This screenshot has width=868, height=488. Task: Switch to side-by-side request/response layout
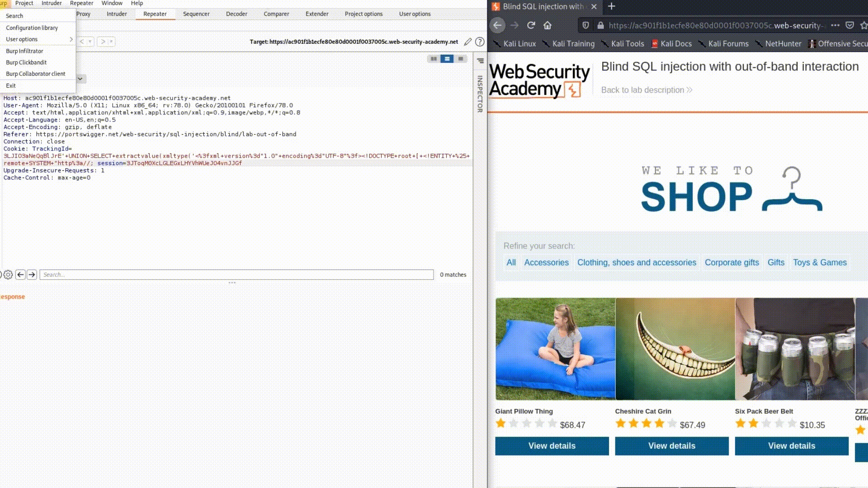tap(434, 59)
